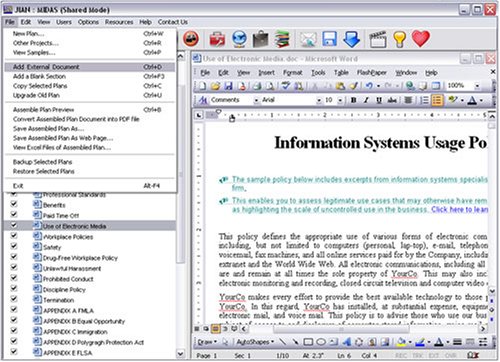The image size is (500, 362).
Task: Click the black briefcase icon
Action: tap(260, 39)
